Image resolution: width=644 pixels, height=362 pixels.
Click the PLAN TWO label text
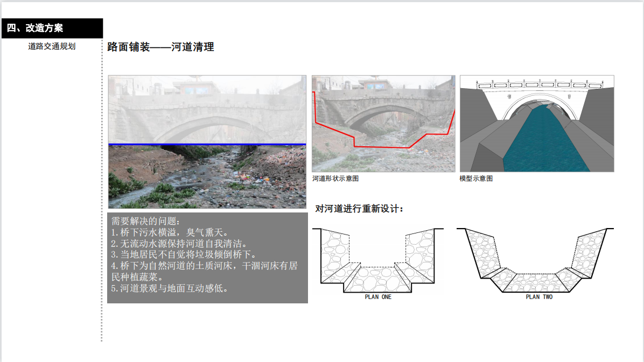click(539, 297)
